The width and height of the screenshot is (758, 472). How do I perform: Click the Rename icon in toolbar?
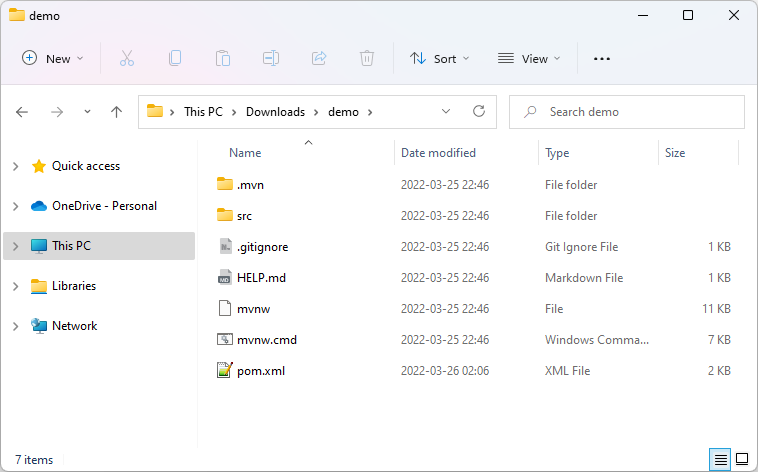(271, 59)
